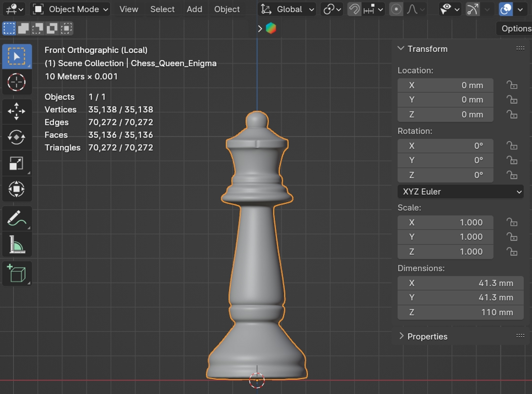
Task: Pick the Annotate pencil tool
Action: (17, 218)
